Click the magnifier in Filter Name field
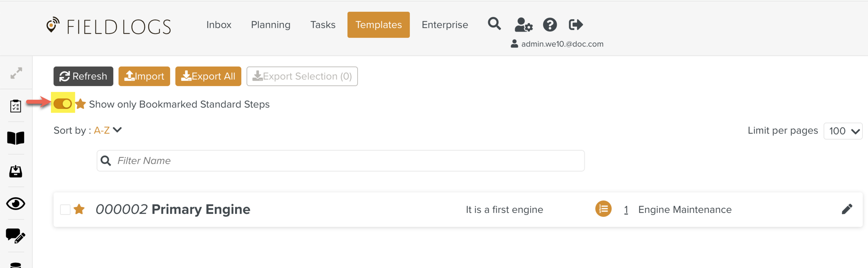The image size is (868, 268). pos(106,161)
